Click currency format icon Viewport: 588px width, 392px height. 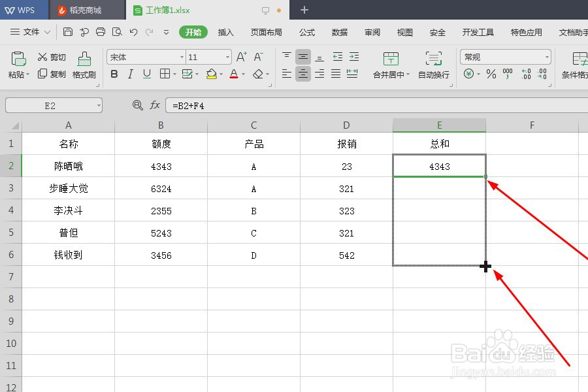pos(468,74)
